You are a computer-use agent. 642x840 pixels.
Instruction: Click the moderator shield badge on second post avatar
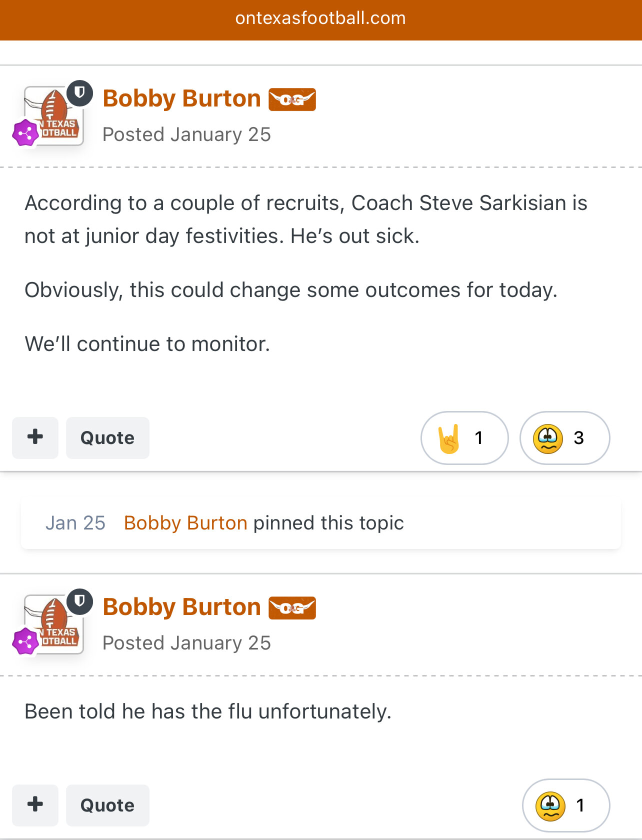(x=79, y=601)
